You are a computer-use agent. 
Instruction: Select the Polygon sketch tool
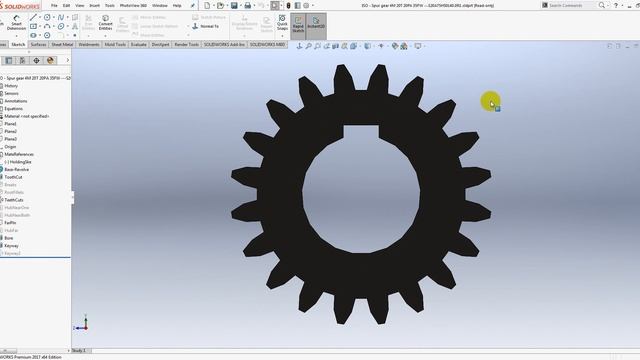pos(47,35)
